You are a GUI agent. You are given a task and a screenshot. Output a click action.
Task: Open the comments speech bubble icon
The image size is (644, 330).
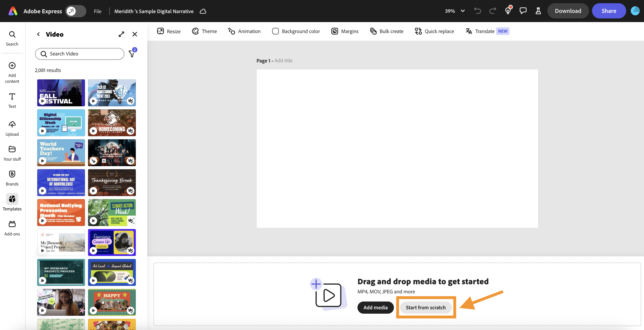tap(523, 11)
